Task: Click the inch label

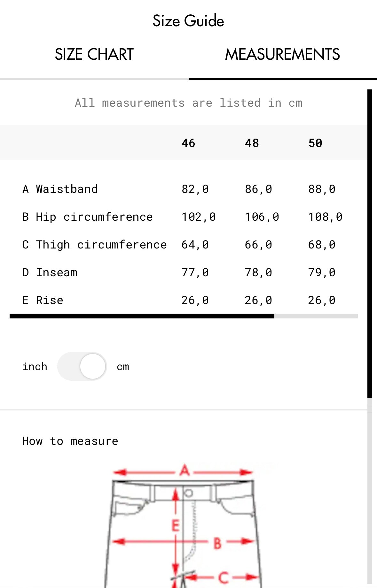Action: (x=35, y=366)
